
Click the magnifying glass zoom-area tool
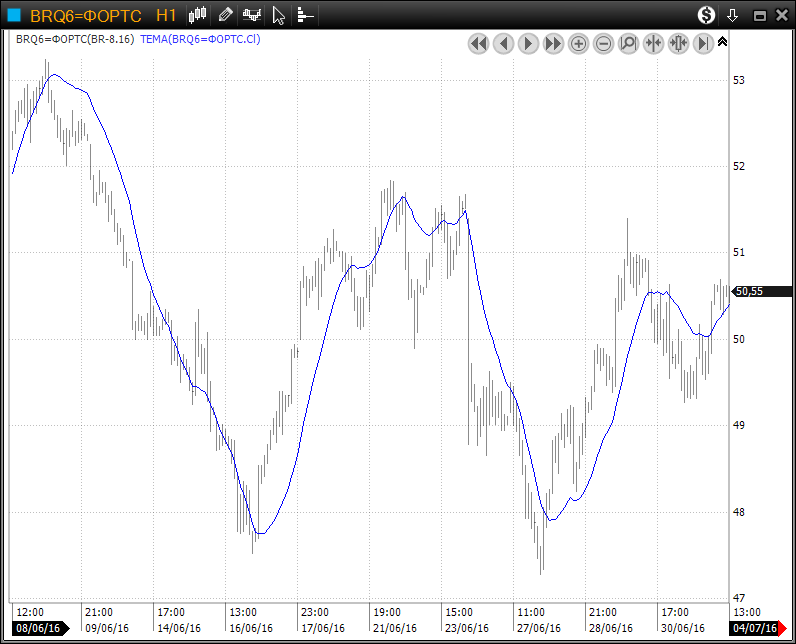coord(629,43)
